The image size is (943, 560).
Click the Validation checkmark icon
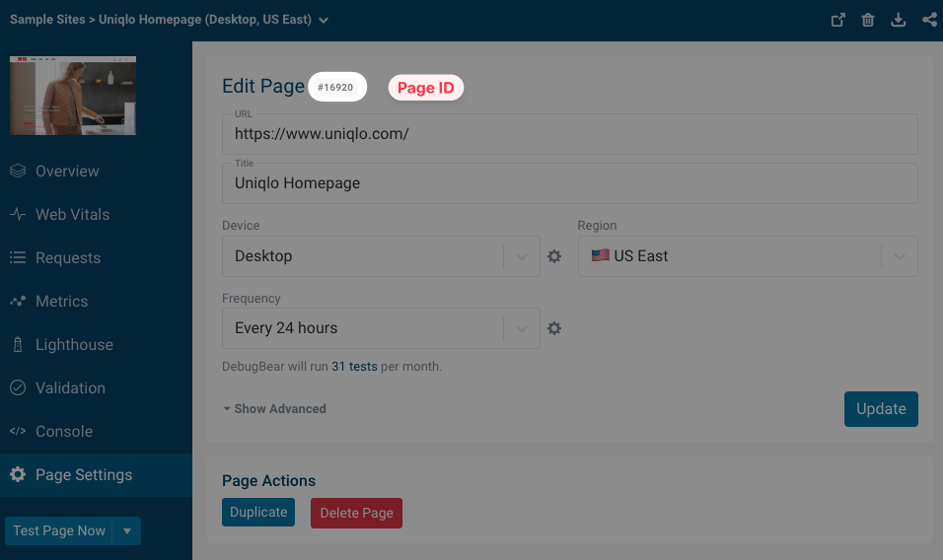[18, 387]
